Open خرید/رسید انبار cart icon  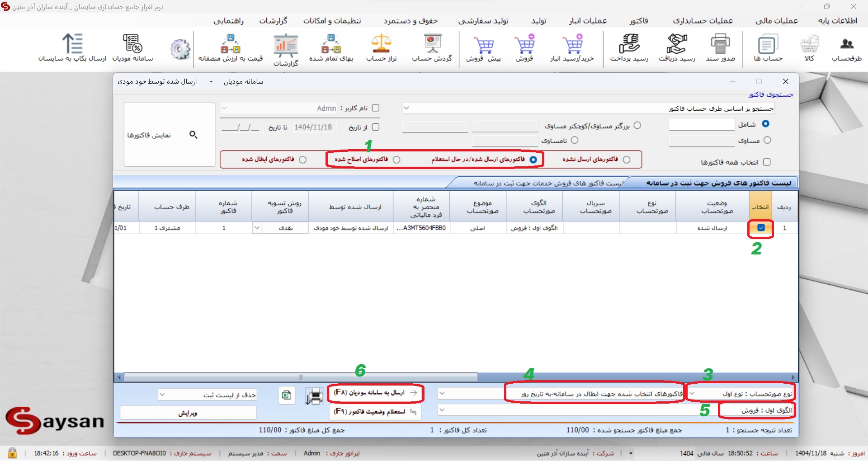[x=572, y=48]
